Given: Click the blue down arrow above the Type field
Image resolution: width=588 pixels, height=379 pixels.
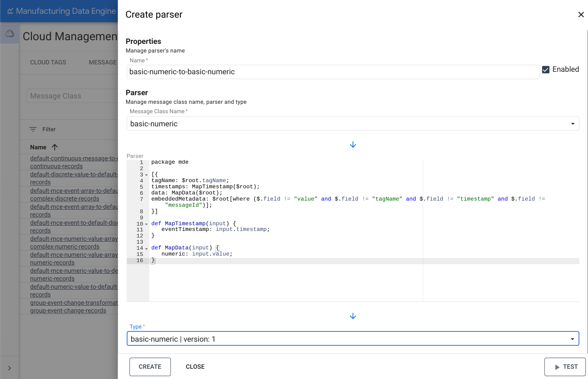Looking at the screenshot, I should coord(353,316).
